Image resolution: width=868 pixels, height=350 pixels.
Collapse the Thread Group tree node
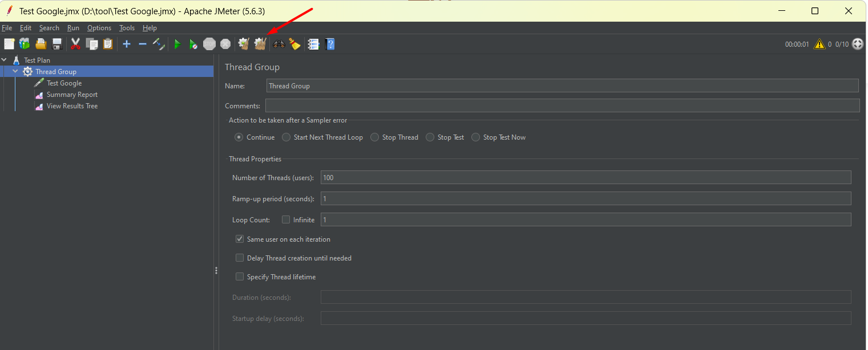pos(15,71)
